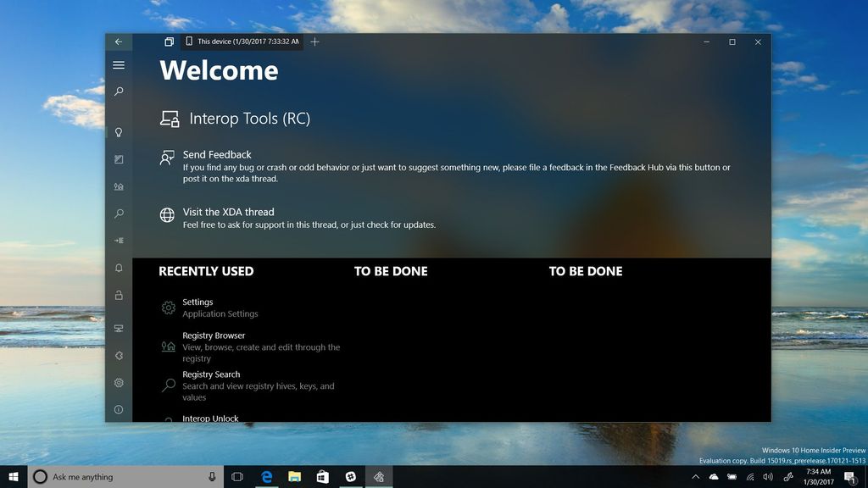868x488 pixels.
Task: Click the plus to add a new device tab
Action: pyautogui.click(x=314, y=41)
